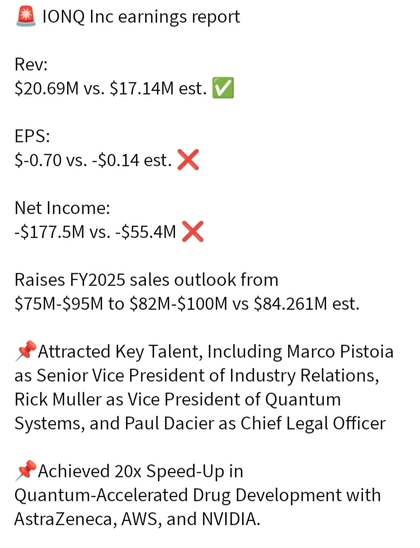Click the IONQ Inc earnings report heading

tap(141, 17)
